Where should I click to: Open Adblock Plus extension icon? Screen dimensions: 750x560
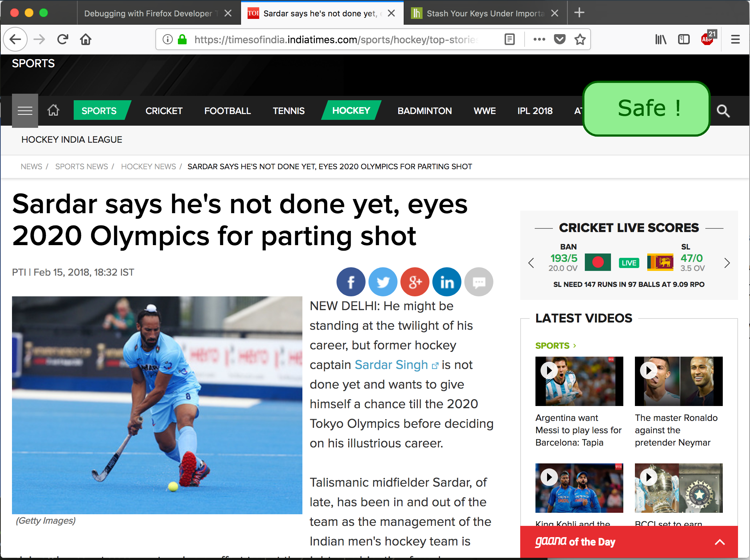pyautogui.click(x=707, y=39)
